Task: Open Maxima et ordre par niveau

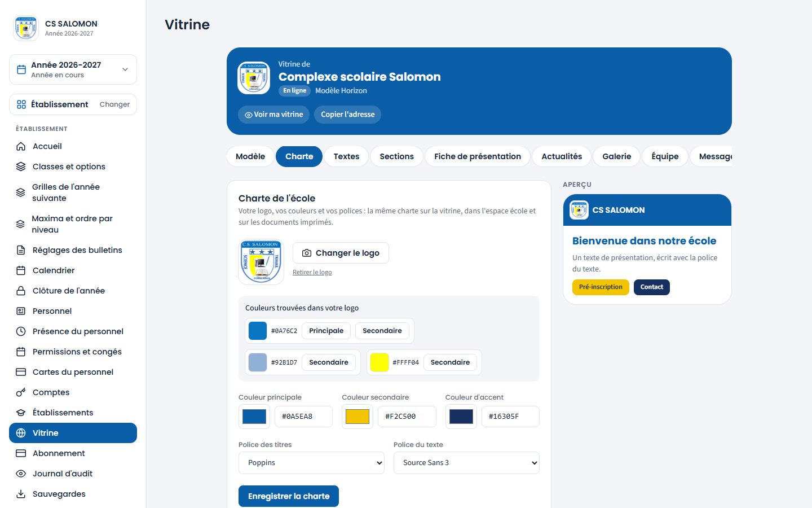Action: [73, 224]
